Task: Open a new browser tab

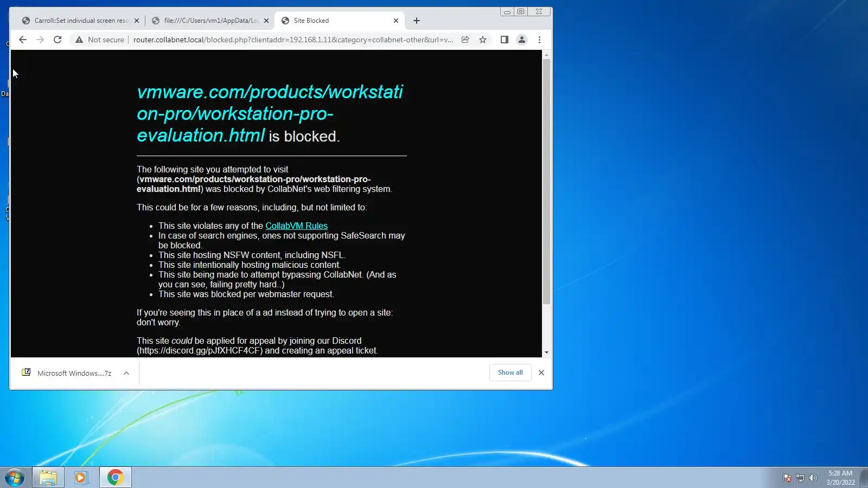Action: [x=417, y=21]
